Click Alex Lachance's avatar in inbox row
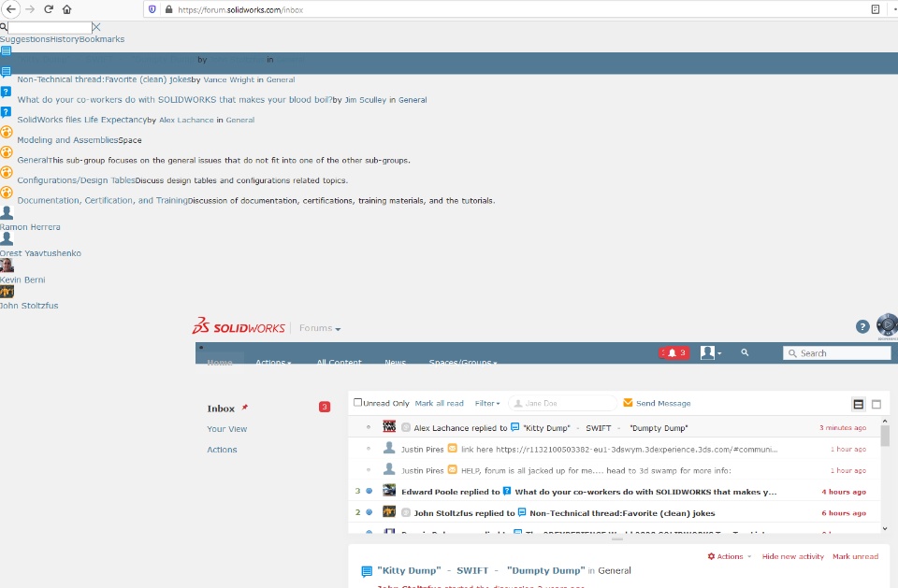 [x=389, y=426]
